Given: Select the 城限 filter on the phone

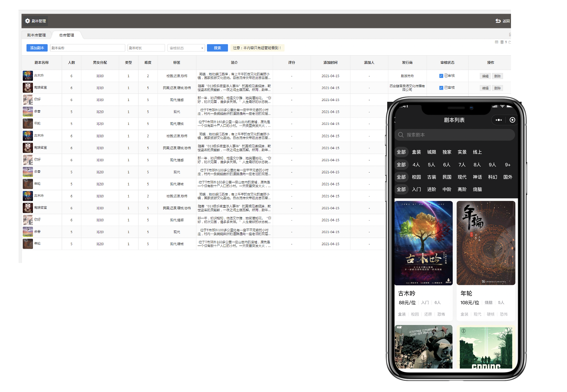Looking at the screenshot, I should tap(431, 152).
